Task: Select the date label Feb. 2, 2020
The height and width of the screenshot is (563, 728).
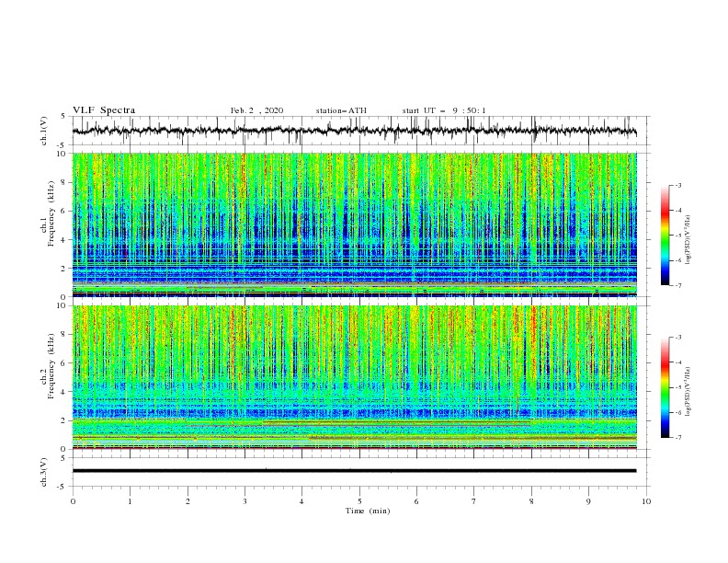Action: 256,110
